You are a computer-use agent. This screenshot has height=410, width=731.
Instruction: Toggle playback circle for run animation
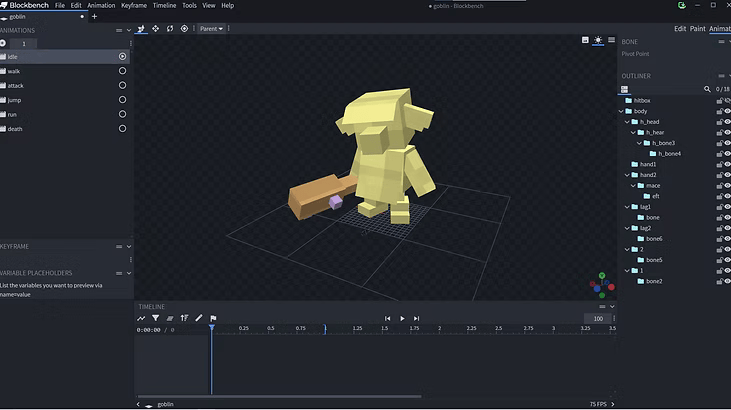click(122, 114)
